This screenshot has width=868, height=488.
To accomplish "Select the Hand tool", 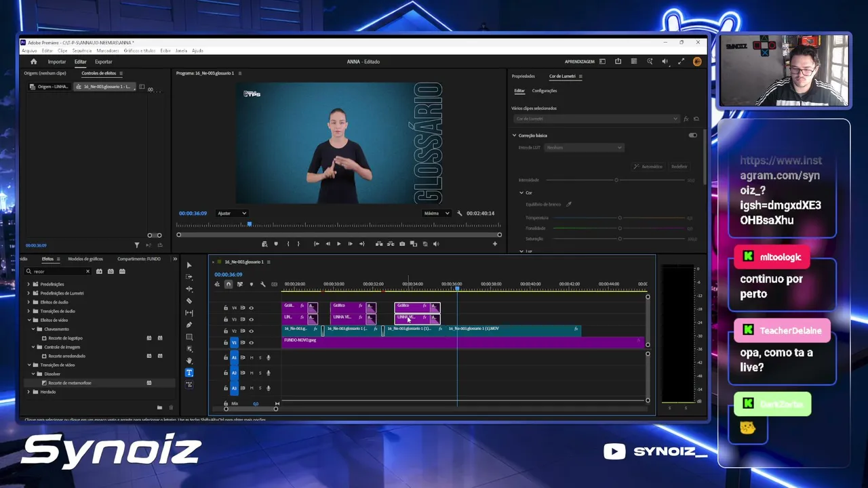I will click(189, 361).
